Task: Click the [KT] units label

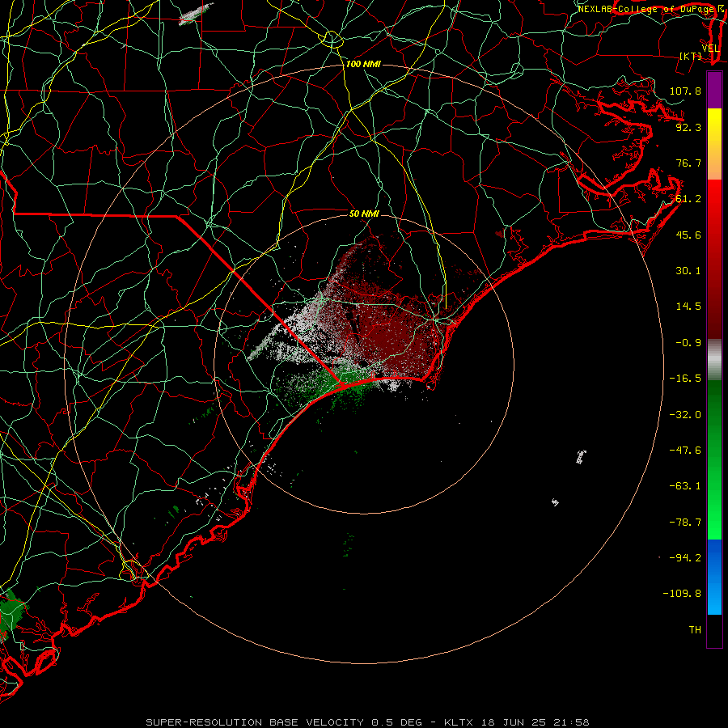Action: 690,56
